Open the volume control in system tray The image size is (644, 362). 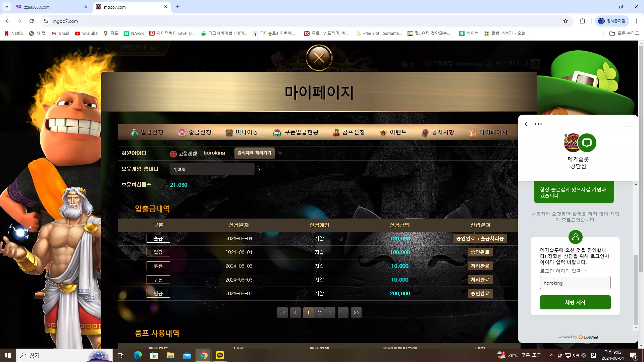(x=576, y=355)
